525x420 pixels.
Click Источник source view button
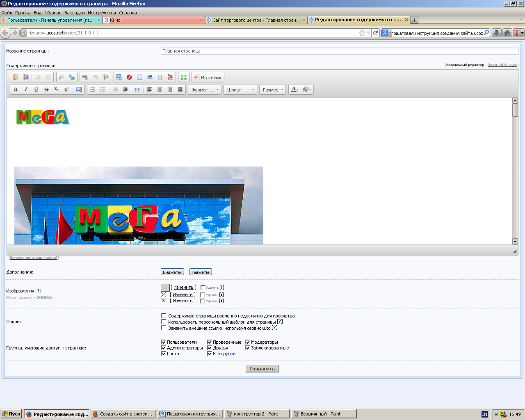point(208,77)
